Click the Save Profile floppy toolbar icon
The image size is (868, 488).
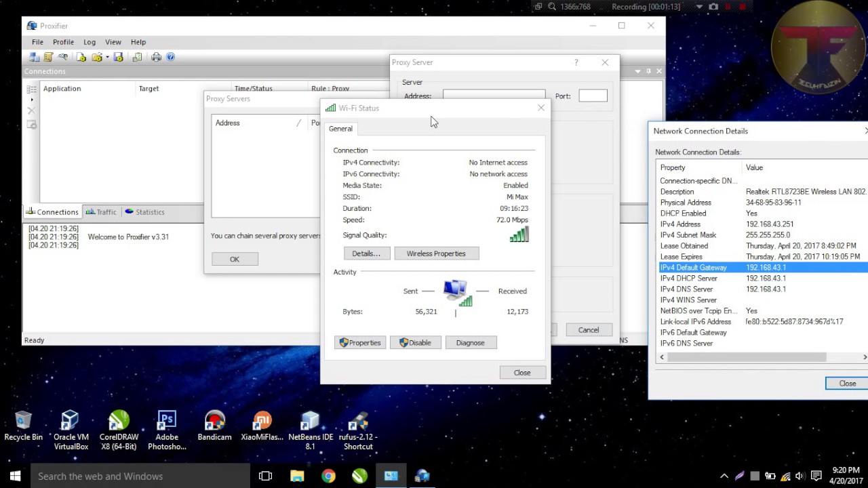pyautogui.click(x=118, y=57)
